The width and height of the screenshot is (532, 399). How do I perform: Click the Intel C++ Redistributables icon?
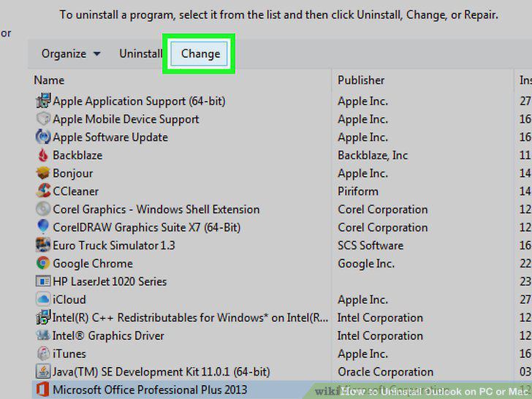(x=43, y=317)
